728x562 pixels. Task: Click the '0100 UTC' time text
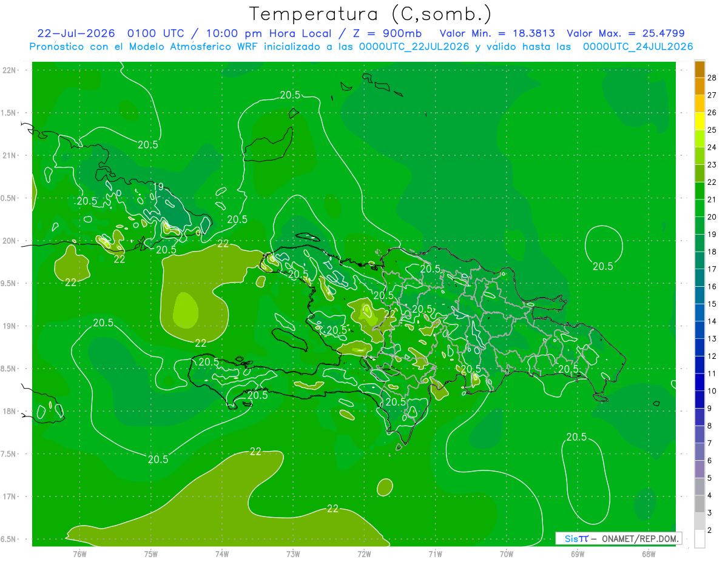[x=157, y=33]
